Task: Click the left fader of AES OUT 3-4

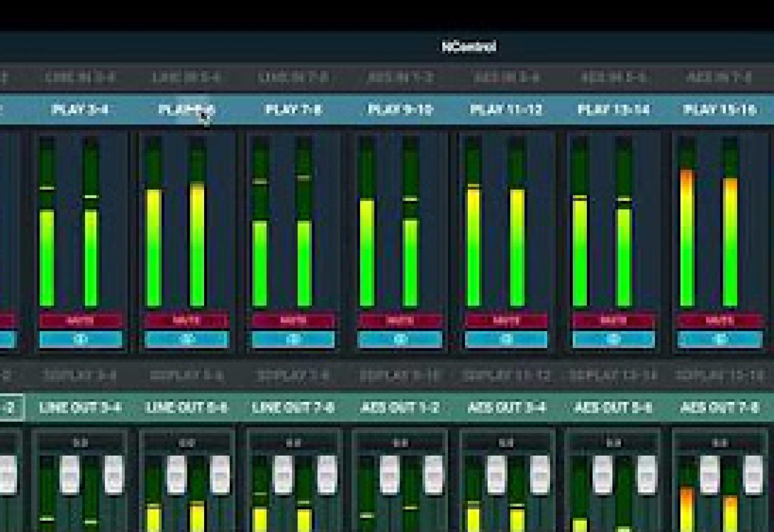Action: [496, 474]
